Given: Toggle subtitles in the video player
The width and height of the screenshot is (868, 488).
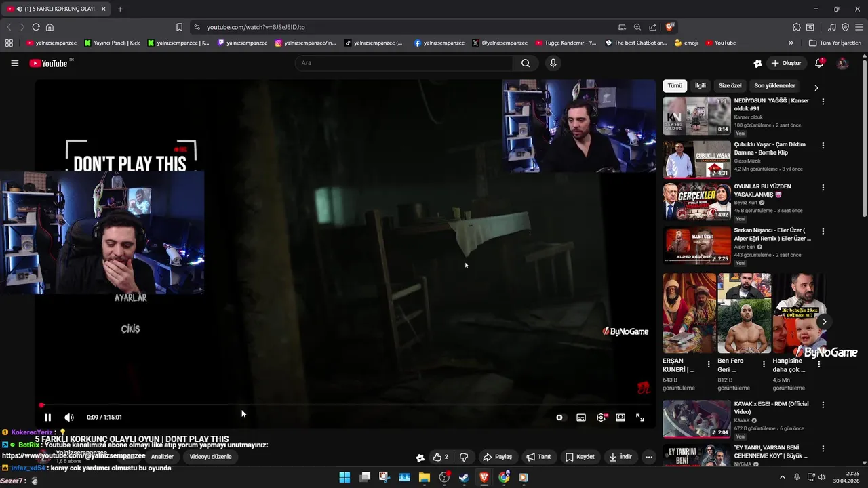Looking at the screenshot, I should (581, 418).
